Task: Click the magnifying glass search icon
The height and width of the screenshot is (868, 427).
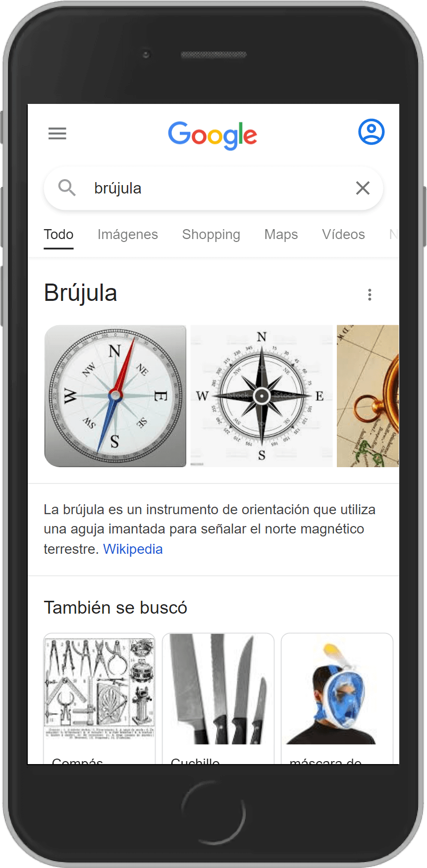Action: 67,188
